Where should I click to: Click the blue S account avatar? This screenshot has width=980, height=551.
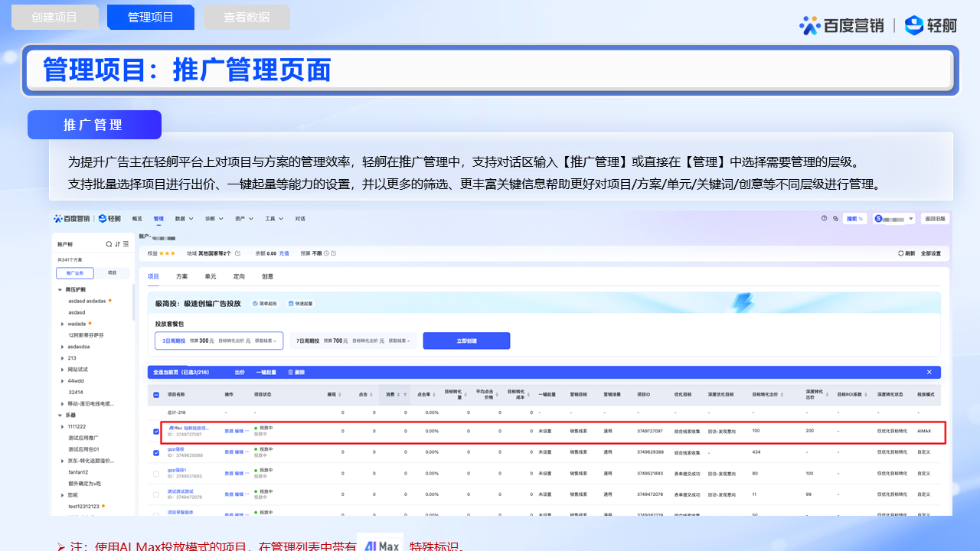point(878,218)
